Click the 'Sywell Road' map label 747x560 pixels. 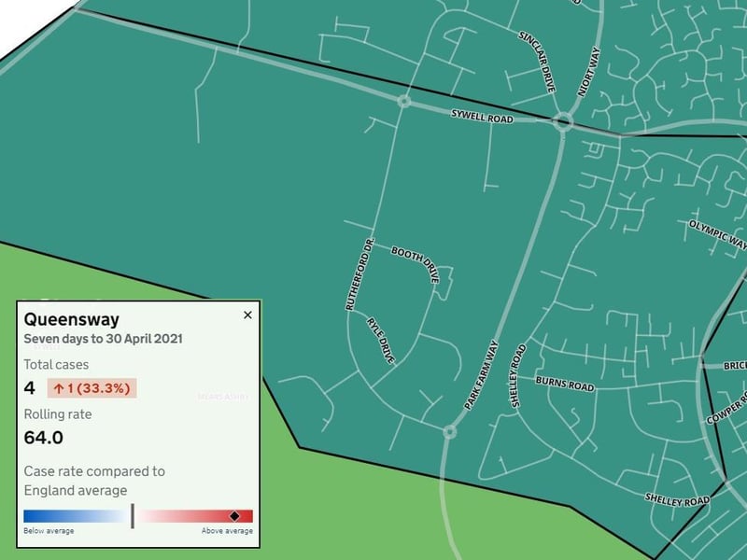pyautogui.click(x=482, y=116)
